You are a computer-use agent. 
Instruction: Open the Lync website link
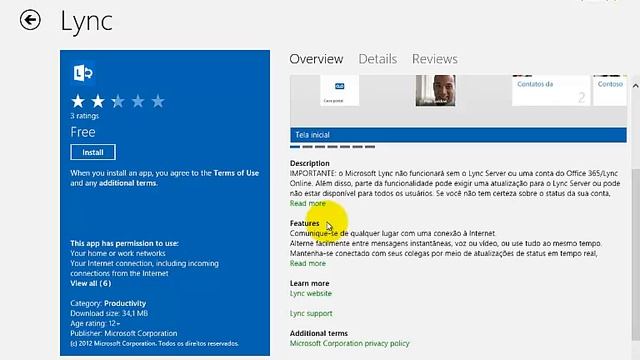click(311, 293)
